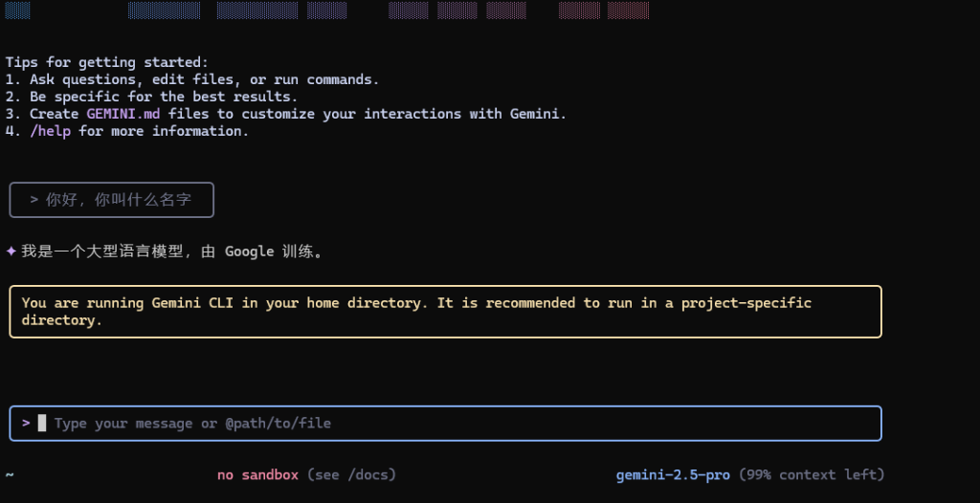Click Gemini's reply mentioning Google
This screenshot has height=503, width=980.
pyautogui.click(x=172, y=251)
